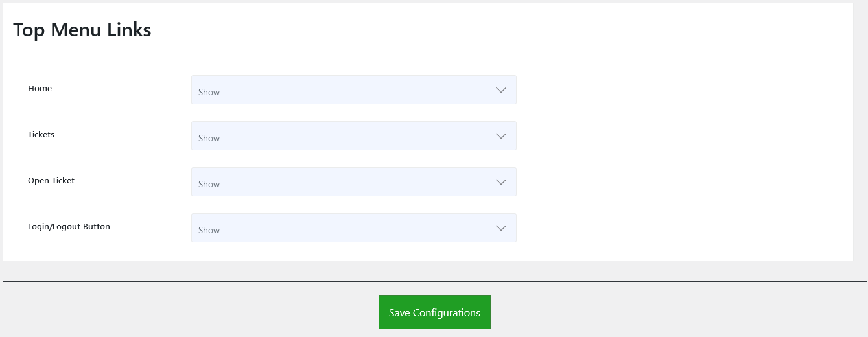868x337 pixels.
Task: Click the Show value in Home dropdown
Action: [x=209, y=93]
